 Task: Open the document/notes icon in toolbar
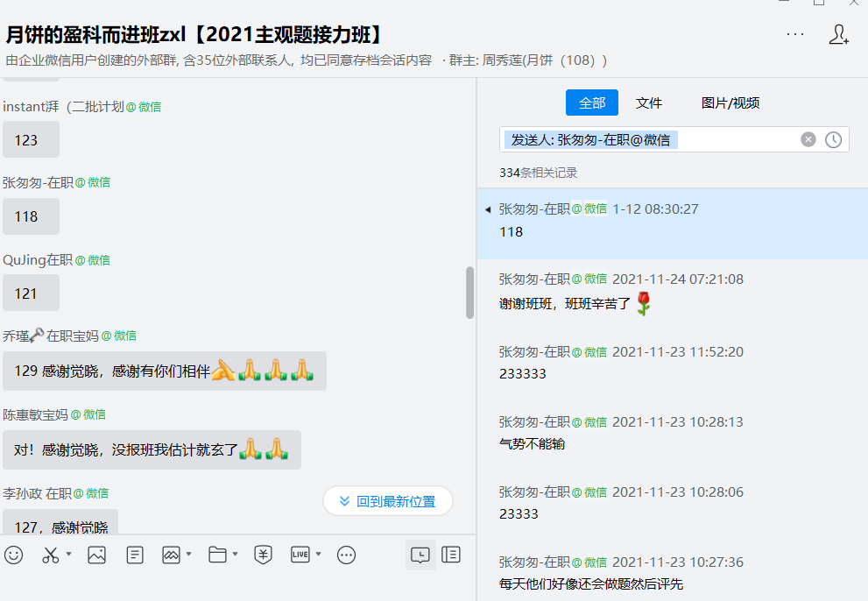click(x=135, y=555)
